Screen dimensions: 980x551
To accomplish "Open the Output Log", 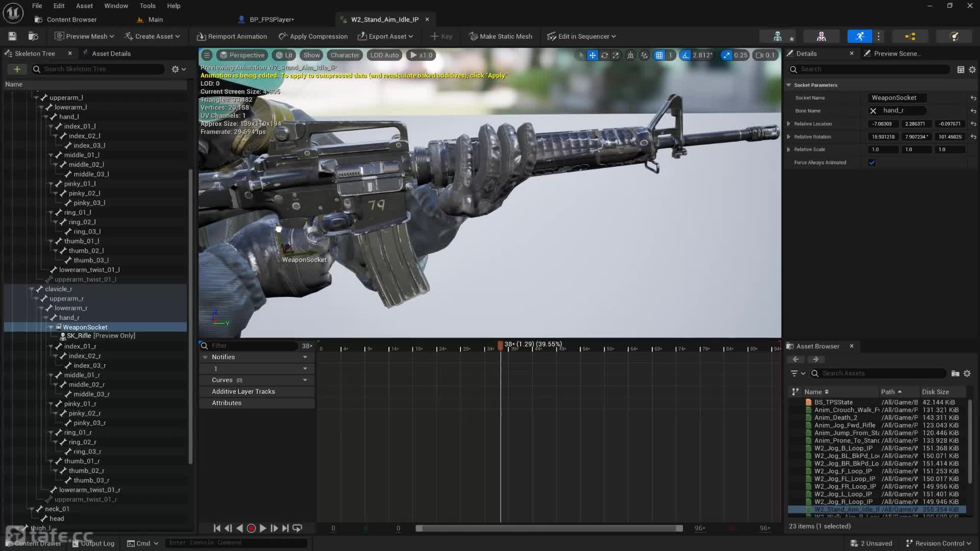I will pos(93,543).
